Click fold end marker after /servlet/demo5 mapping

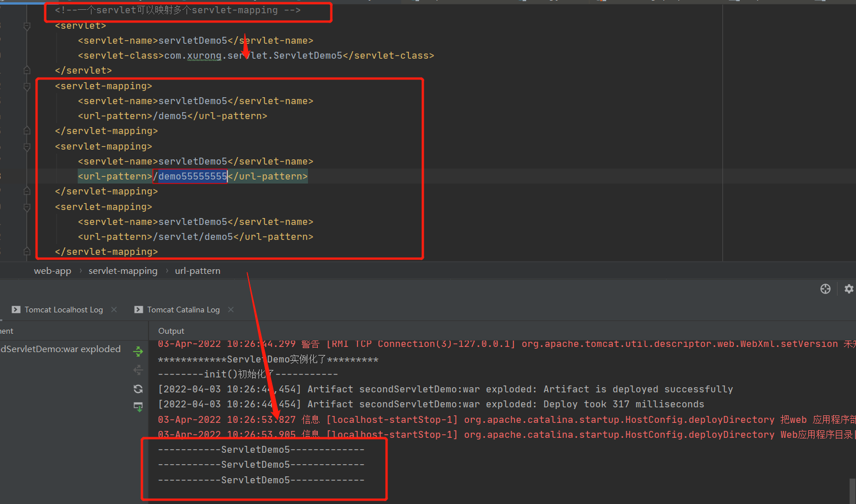click(x=26, y=251)
